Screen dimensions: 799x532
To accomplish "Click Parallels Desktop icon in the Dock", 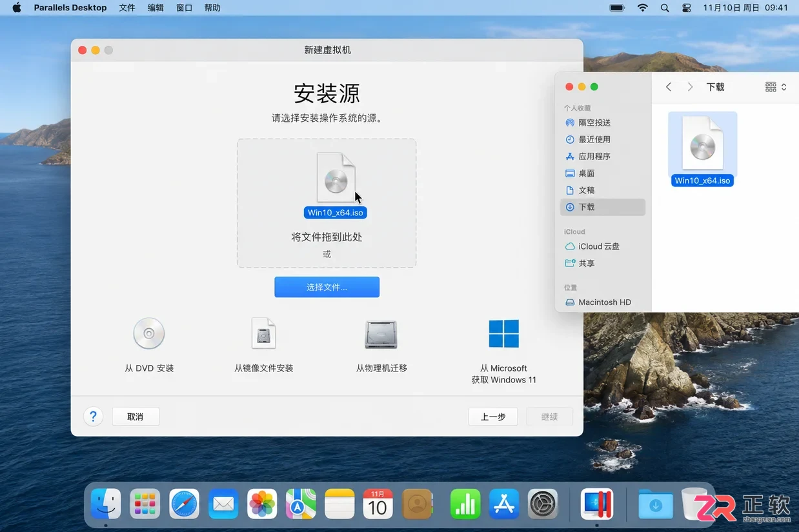I will point(597,504).
